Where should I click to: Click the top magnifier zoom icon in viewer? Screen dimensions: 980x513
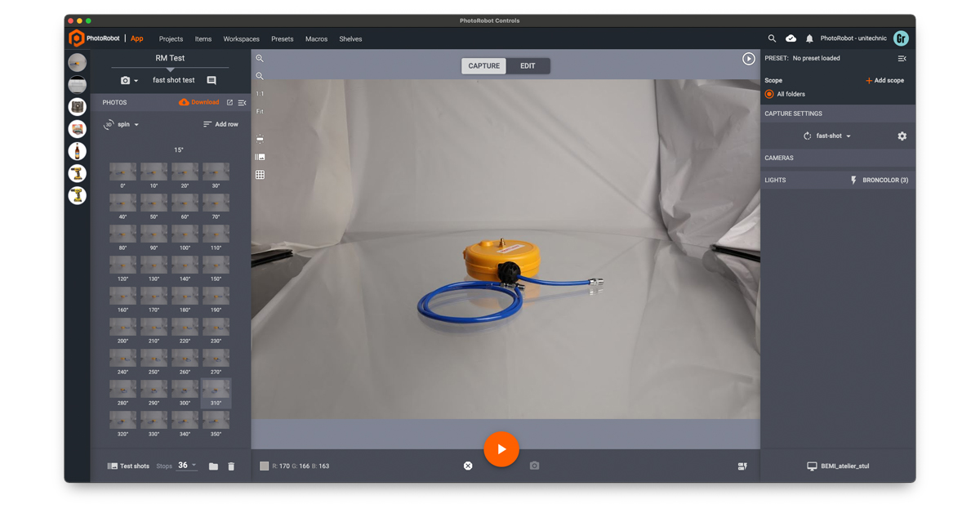coord(260,59)
